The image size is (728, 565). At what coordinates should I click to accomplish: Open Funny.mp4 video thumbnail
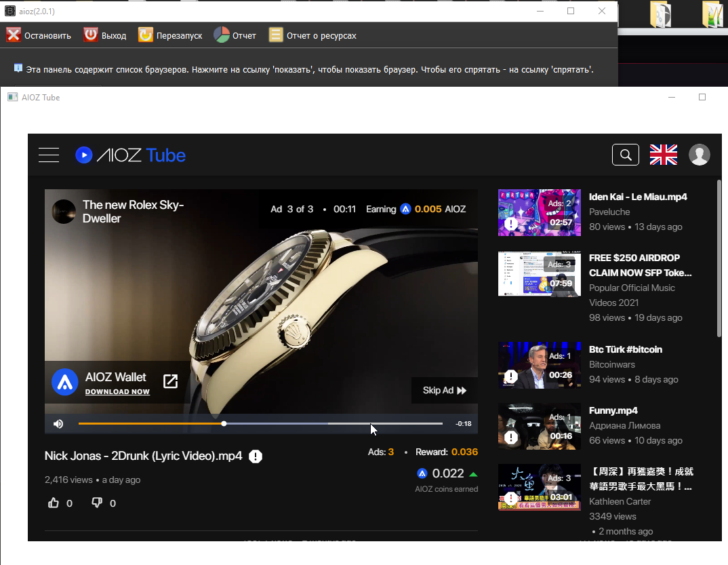coord(540,426)
